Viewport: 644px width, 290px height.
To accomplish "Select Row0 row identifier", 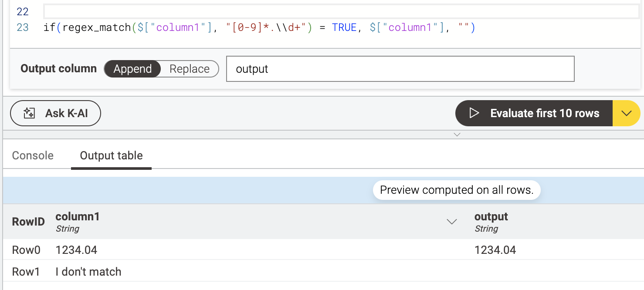I will coord(26,250).
